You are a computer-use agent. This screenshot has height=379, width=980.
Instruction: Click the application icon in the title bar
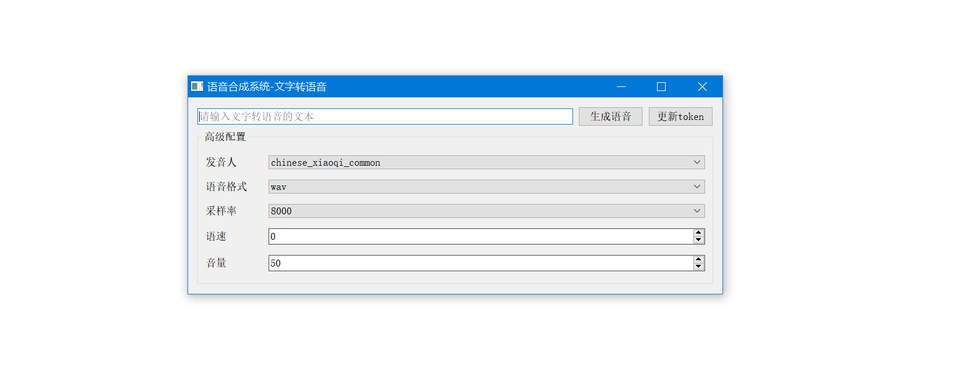(197, 86)
